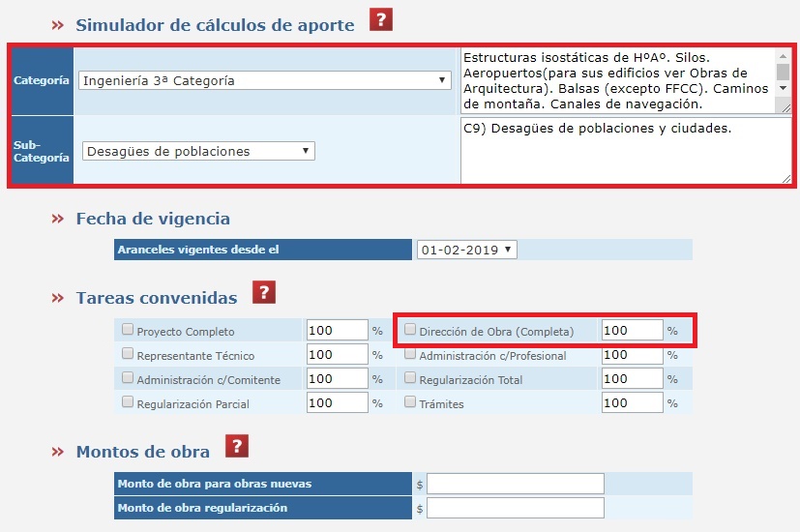Viewport: 800px width, 532px height.
Task: Tick the Representante Técnico checkbox
Action: [x=128, y=354]
